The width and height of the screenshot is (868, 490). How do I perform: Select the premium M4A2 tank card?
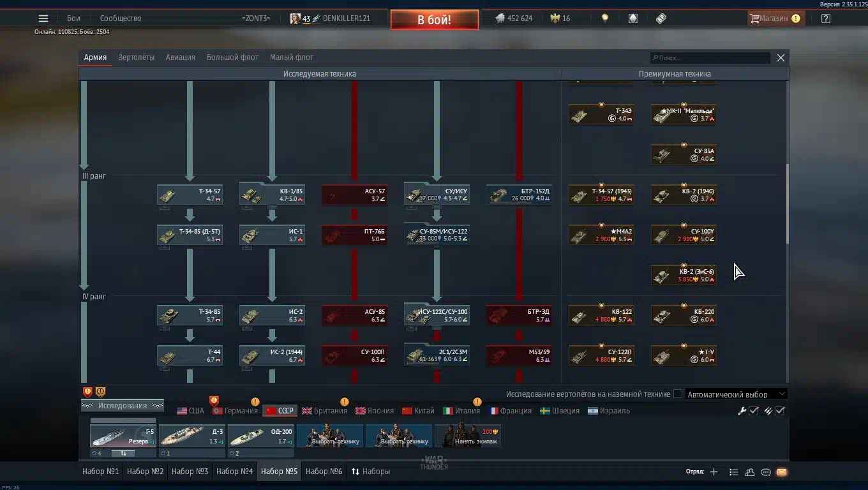[x=601, y=235]
